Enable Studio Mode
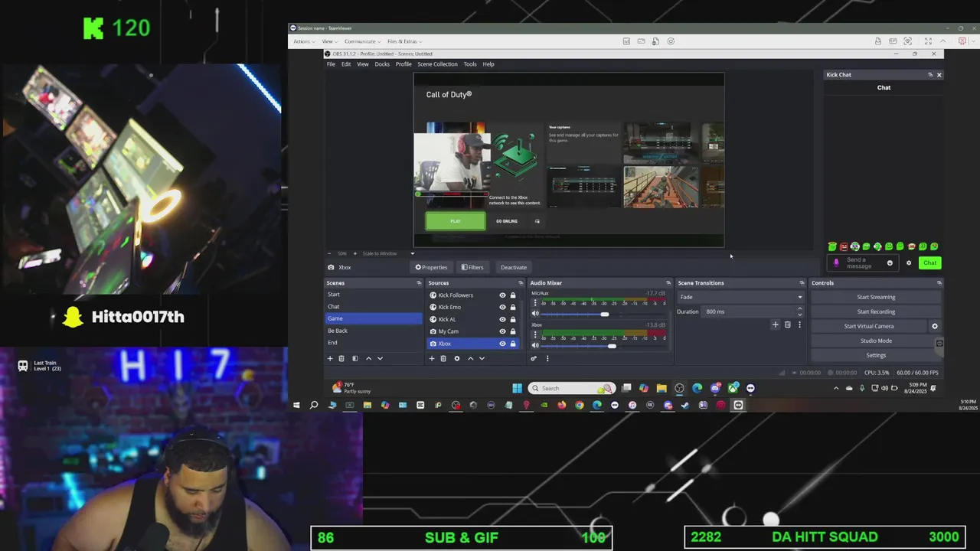Viewport: 980px width, 551px height. coord(876,341)
